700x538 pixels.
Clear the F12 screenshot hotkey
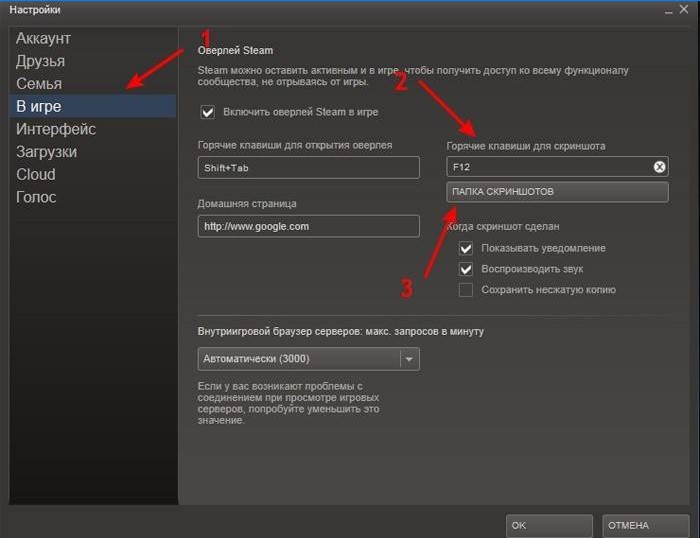[x=659, y=167]
